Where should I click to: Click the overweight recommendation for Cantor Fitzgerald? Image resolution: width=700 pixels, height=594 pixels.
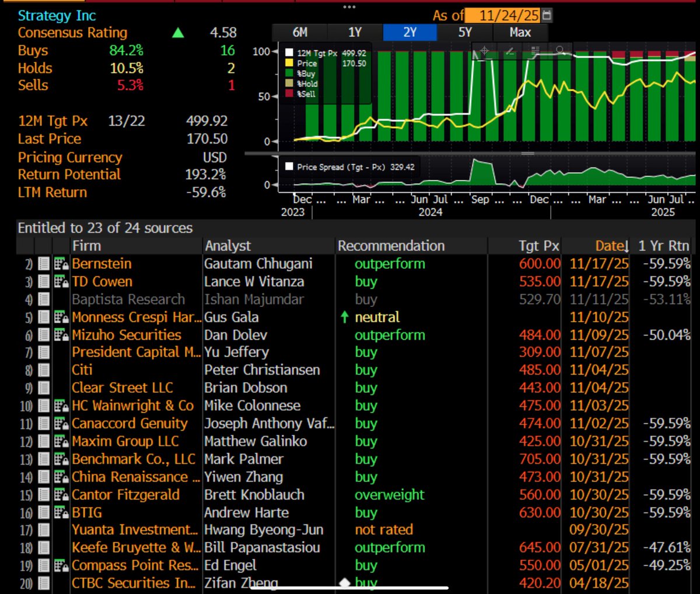(x=390, y=495)
